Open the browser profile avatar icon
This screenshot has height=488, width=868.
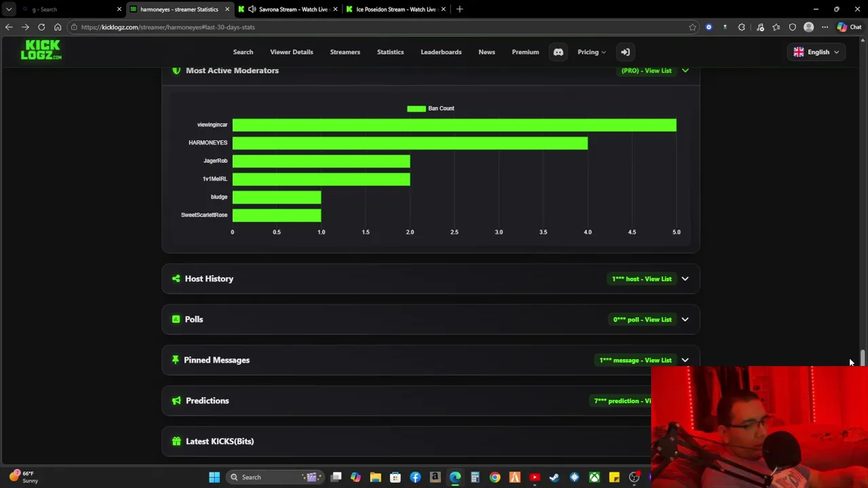click(808, 27)
